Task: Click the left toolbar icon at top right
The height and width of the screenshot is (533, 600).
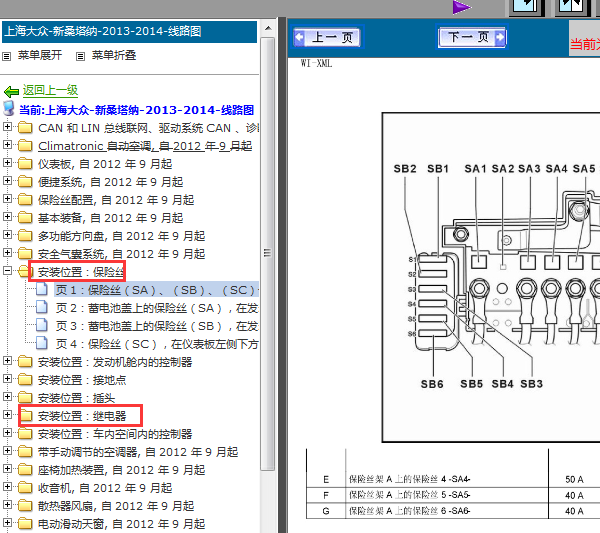Action: [x=526, y=7]
